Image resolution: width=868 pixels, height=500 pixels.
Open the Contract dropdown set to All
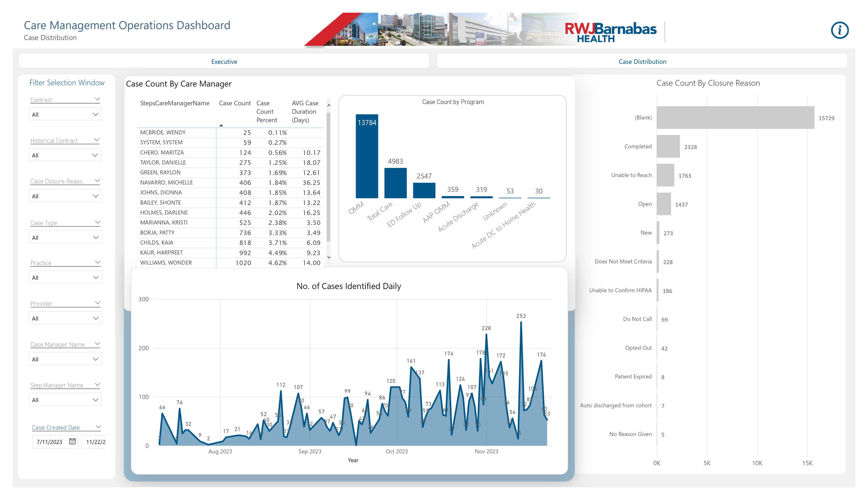65,114
